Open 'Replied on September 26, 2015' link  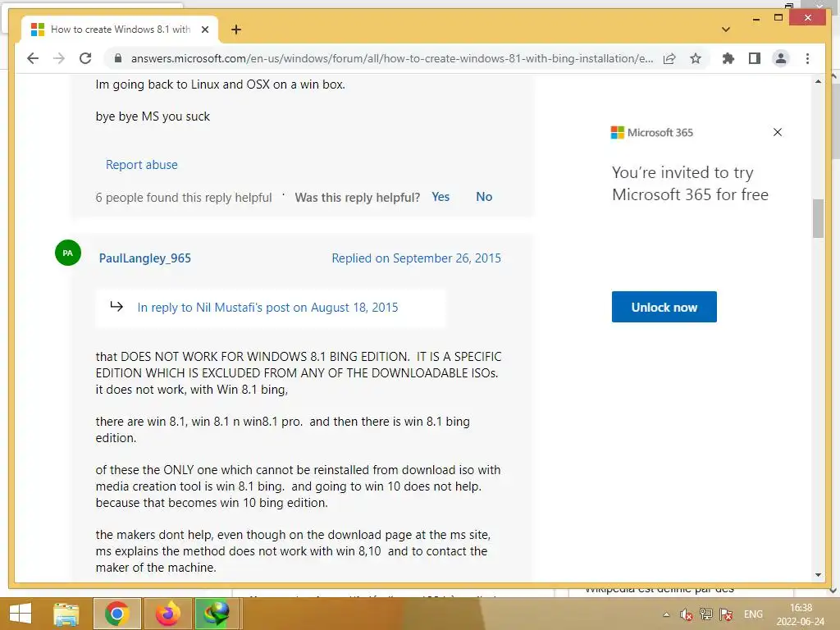(x=416, y=258)
